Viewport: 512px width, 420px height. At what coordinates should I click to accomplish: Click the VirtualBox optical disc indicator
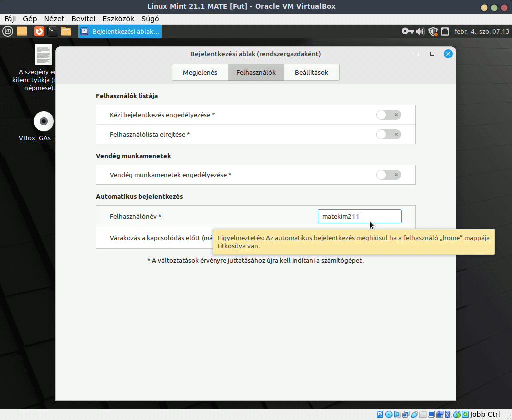point(389,414)
